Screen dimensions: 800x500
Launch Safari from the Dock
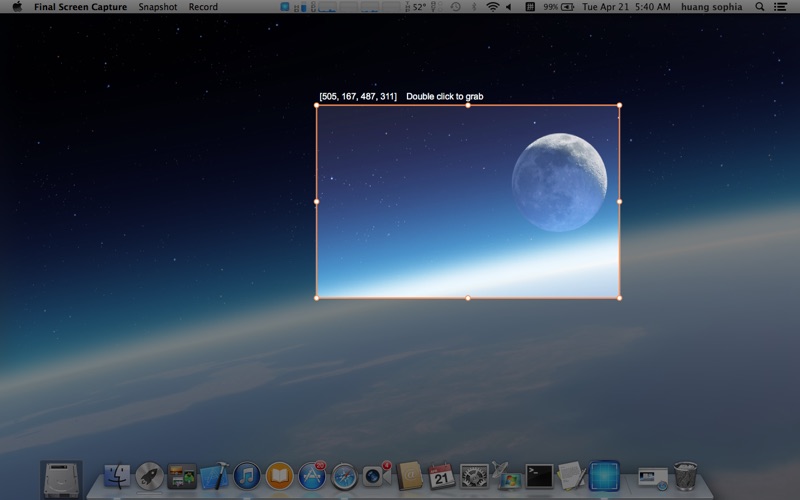pyautogui.click(x=344, y=477)
